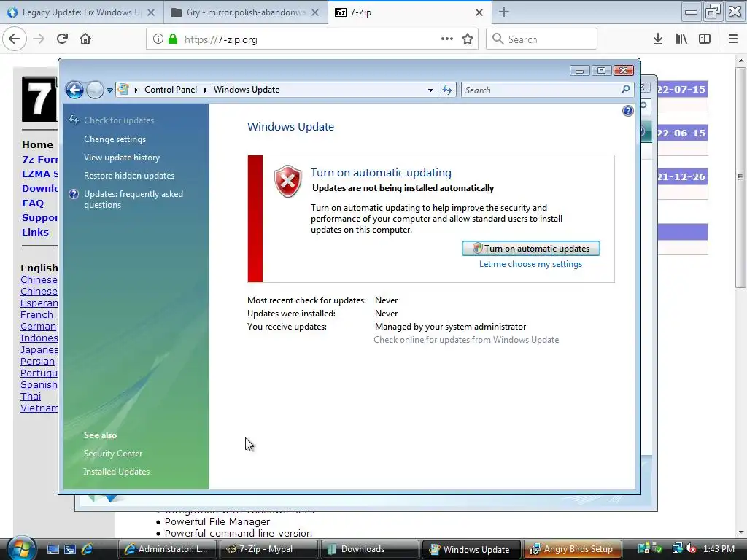Click Windows Update breadcrumb segment
This screenshot has height=560, width=747.
247,90
